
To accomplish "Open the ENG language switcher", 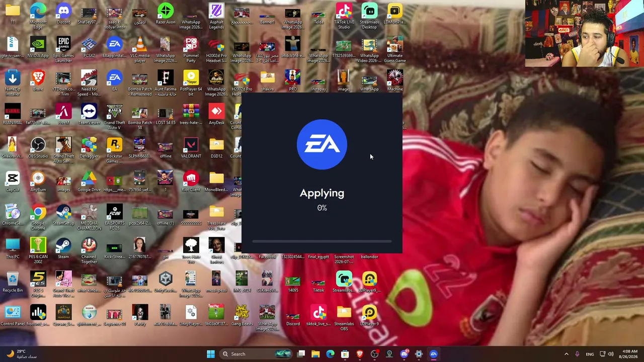I will click(590, 354).
